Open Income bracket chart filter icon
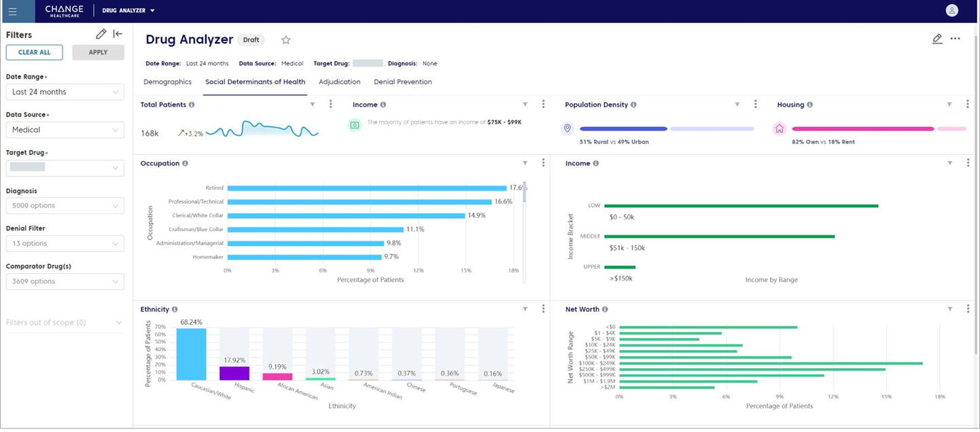Image resolution: width=980 pixels, height=432 pixels. (949, 163)
